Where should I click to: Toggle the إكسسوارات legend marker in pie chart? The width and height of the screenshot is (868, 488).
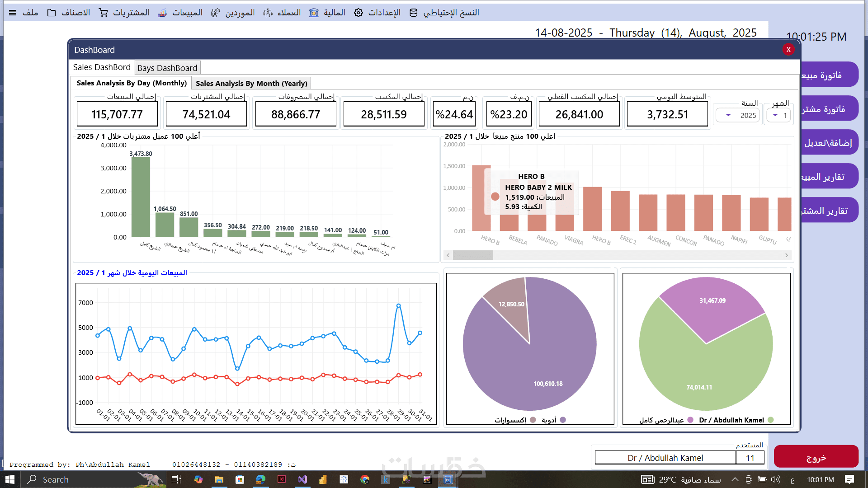(533, 420)
